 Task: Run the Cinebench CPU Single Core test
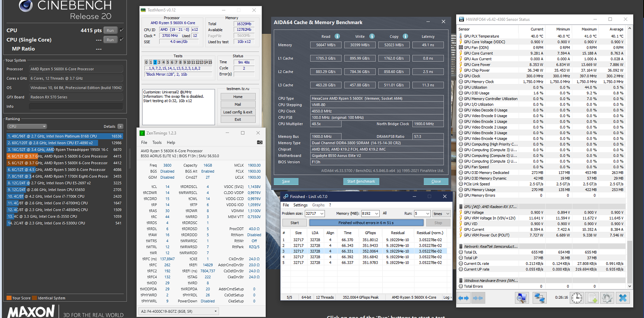[110, 40]
